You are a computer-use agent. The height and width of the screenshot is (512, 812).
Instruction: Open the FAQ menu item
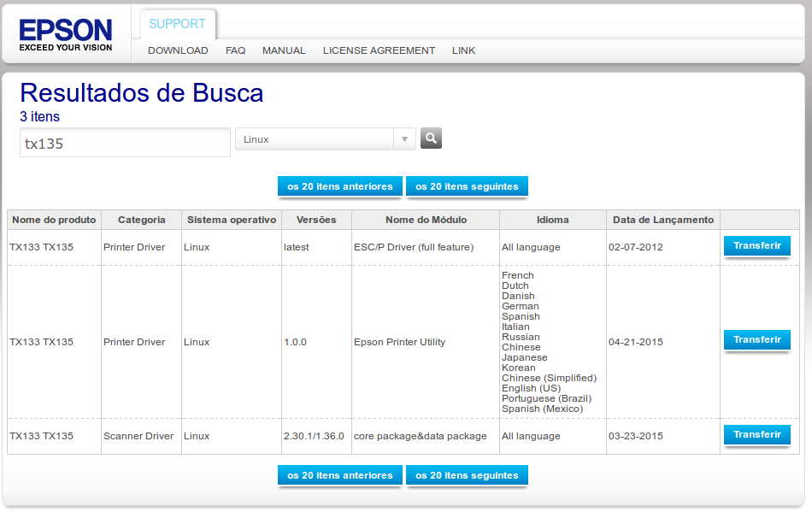[x=236, y=50]
